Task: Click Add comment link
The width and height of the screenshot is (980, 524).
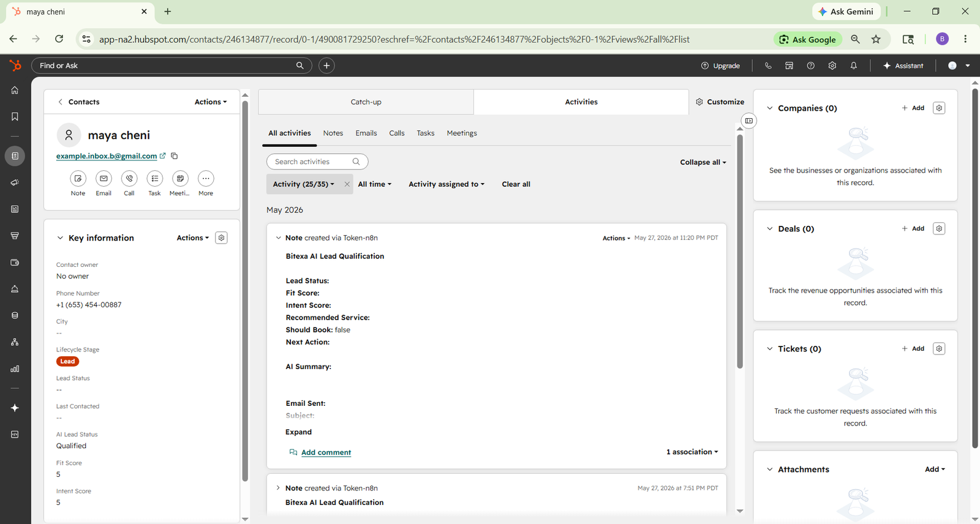Action: point(326,452)
